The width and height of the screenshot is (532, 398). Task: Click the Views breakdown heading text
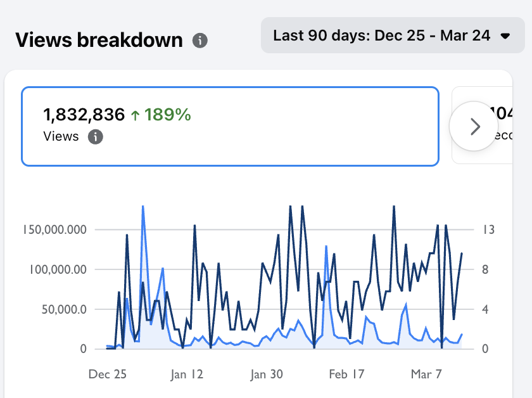(x=99, y=41)
